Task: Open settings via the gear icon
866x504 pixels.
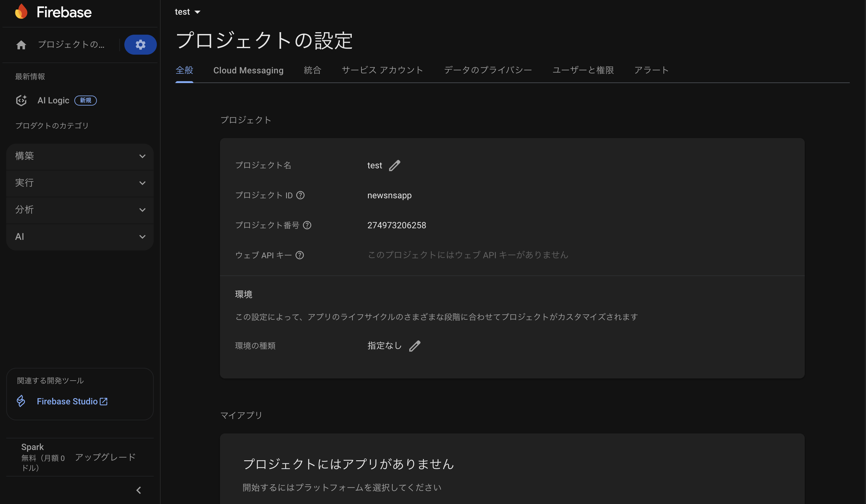Action: [140, 45]
